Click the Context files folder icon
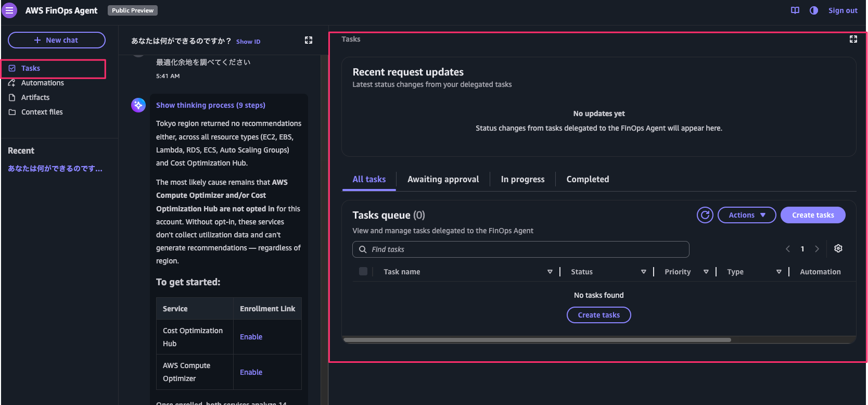Image resolution: width=868 pixels, height=405 pixels. (12, 112)
